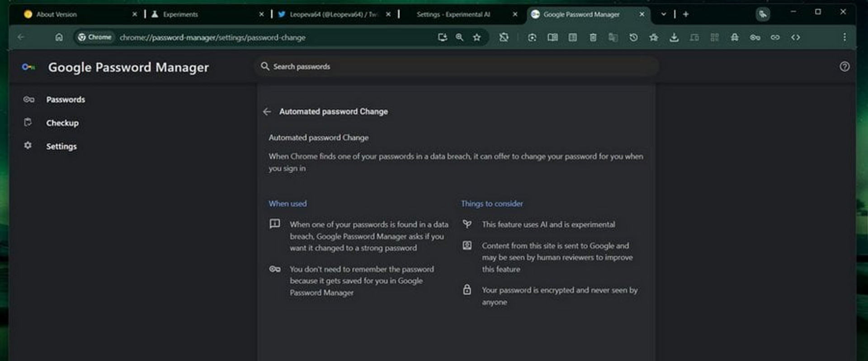This screenshot has height=361, width=868.
Task: Open password manager key icon in toolbar
Action: [755, 37]
